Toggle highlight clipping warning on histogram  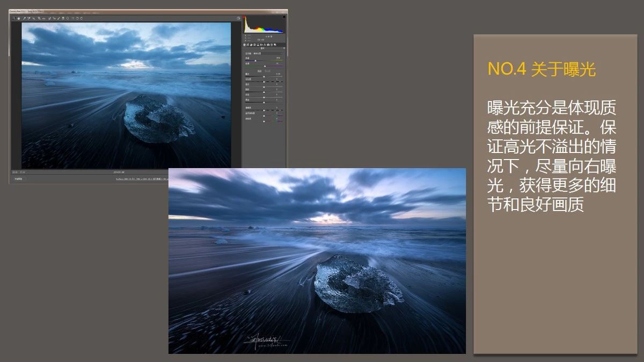coord(284,17)
